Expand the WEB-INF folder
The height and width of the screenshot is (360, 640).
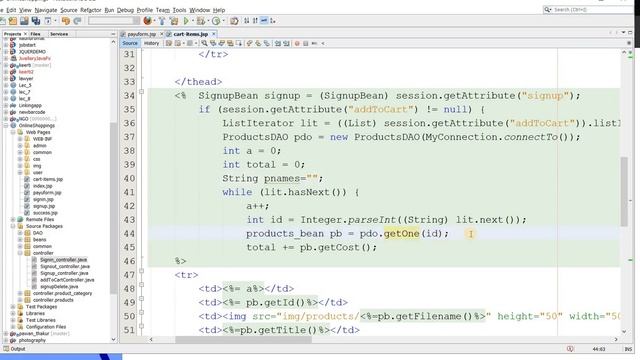coord(20,139)
